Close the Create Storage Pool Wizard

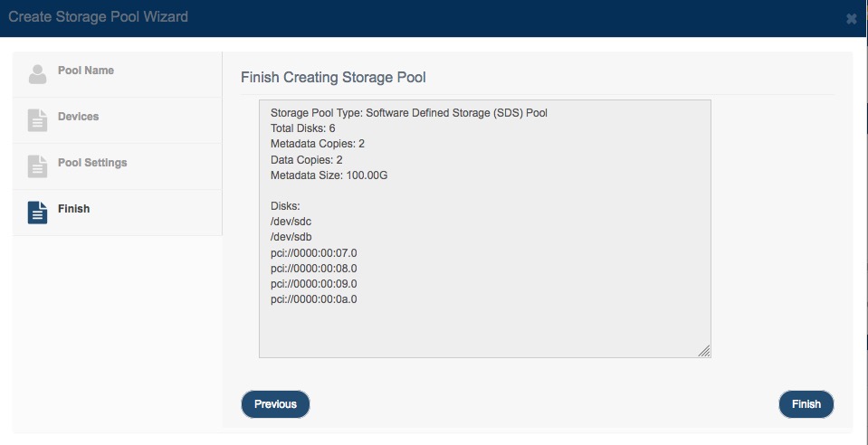852,19
